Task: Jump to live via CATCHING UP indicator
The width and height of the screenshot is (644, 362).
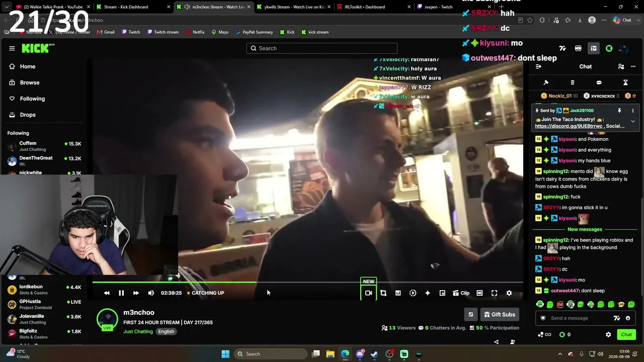Action: click(x=205, y=293)
